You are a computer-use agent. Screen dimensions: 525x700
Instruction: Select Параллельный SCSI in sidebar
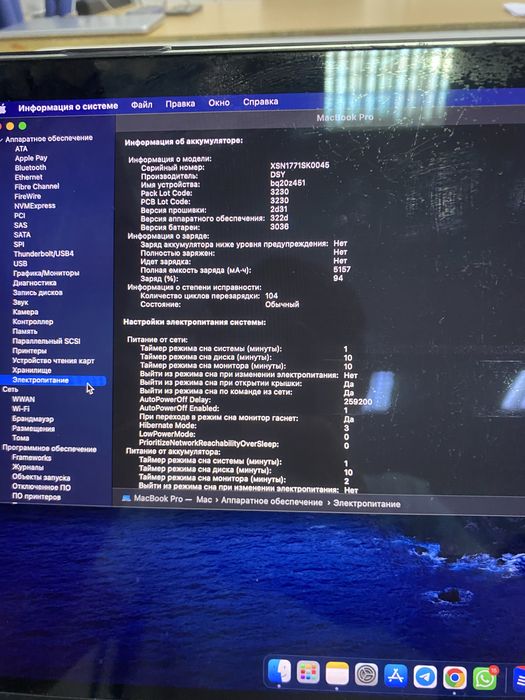click(46, 341)
